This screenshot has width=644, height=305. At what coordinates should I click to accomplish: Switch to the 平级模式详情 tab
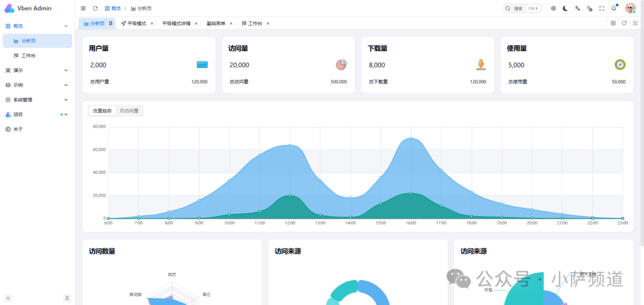176,23
